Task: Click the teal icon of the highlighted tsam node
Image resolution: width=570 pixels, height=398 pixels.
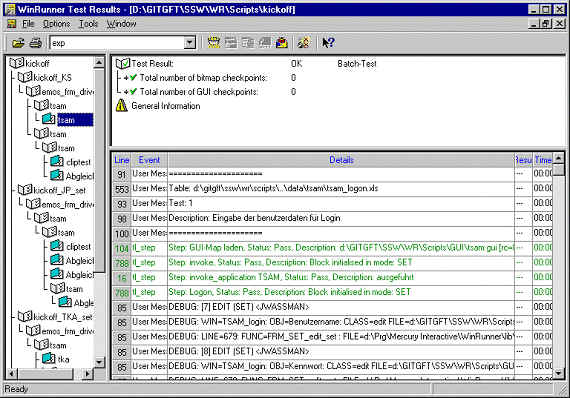Action: [49, 119]
